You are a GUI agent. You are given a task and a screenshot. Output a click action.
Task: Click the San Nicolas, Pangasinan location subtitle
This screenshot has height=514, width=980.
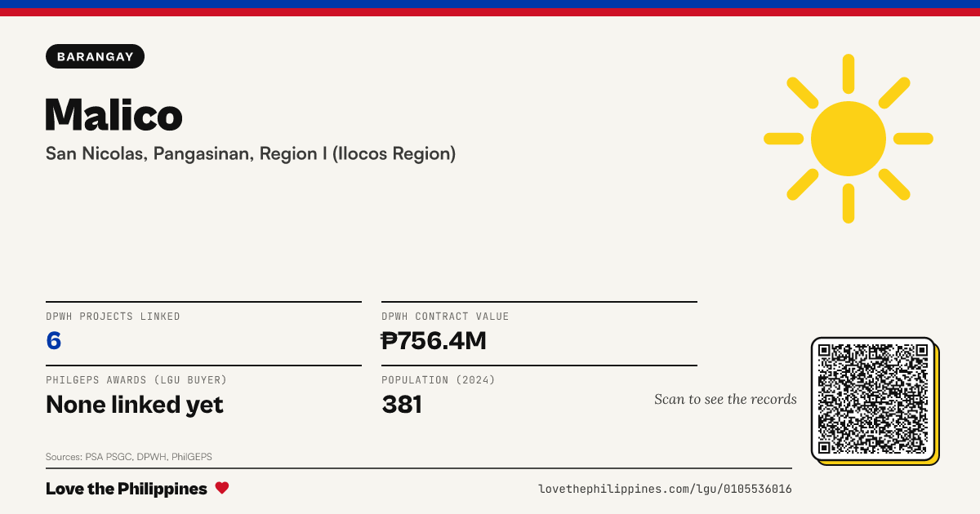point(251,153)
